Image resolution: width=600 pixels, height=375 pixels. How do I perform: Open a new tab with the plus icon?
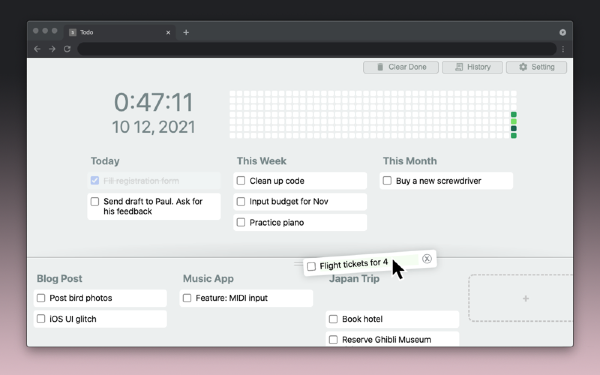186,33
